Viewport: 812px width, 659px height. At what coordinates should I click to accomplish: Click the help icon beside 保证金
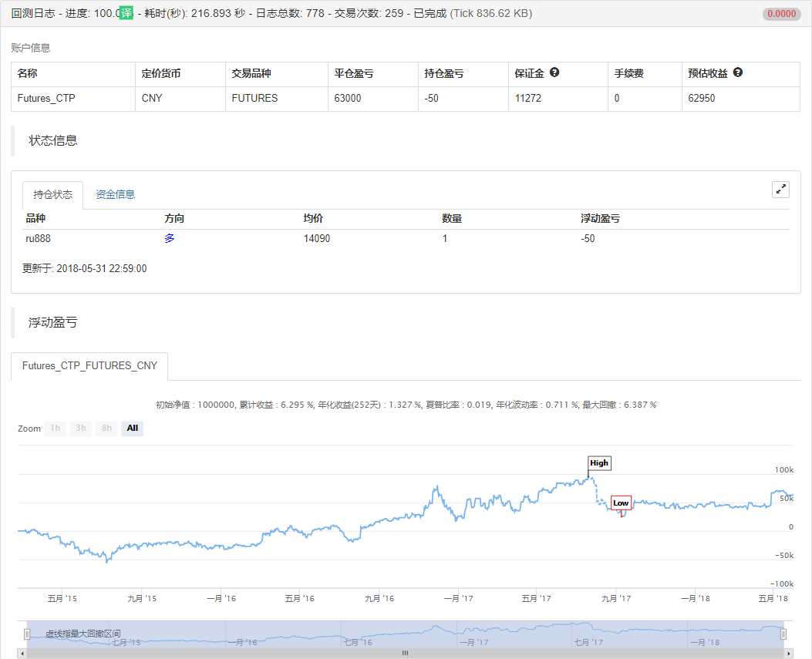(554, 73)
